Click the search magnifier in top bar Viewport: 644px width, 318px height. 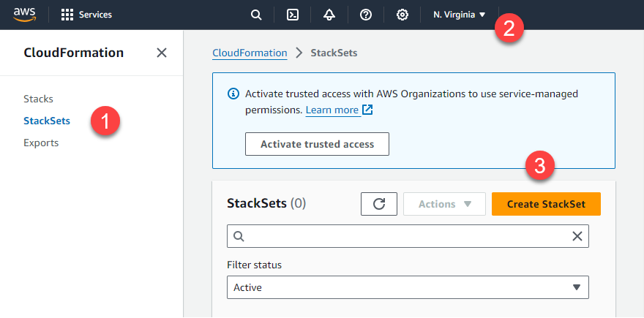pos(256,15)
